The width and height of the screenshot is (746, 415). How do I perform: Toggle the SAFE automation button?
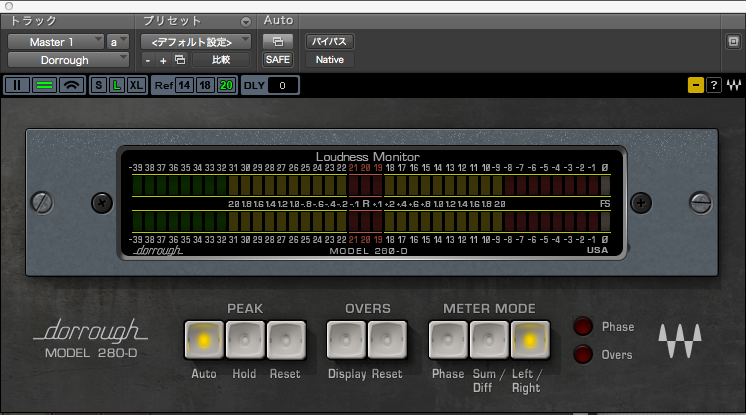[278, 59]
